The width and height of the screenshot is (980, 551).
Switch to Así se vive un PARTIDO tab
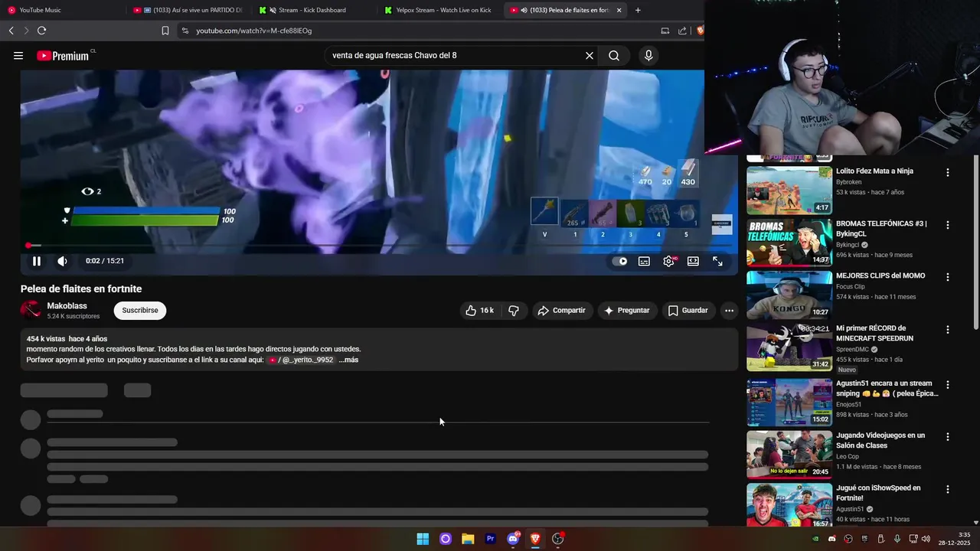pos(188,10)
